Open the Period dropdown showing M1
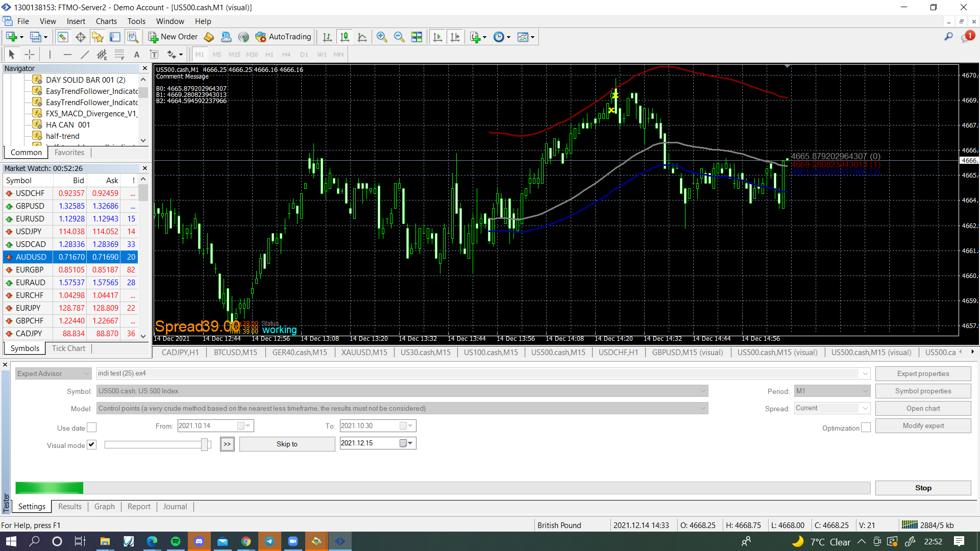Viewport: 980px width, 551px height. 832,391
